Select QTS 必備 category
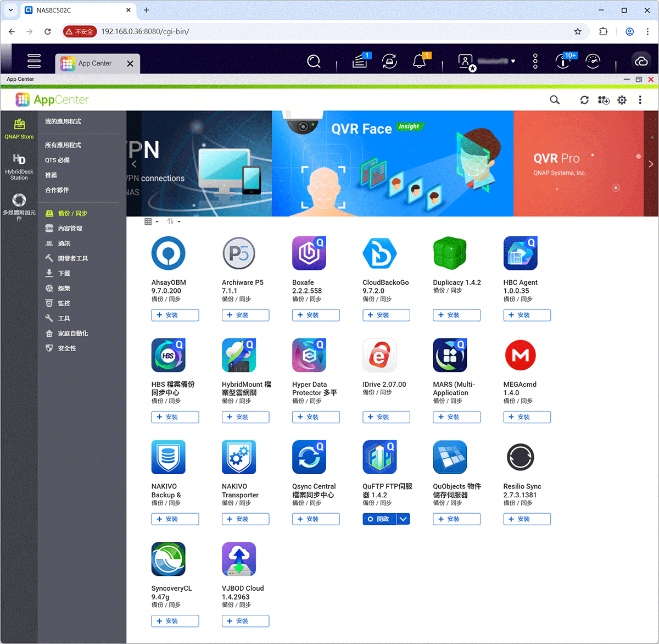Image resolution: width=659 pixels, height=644 pixels. 57,160
